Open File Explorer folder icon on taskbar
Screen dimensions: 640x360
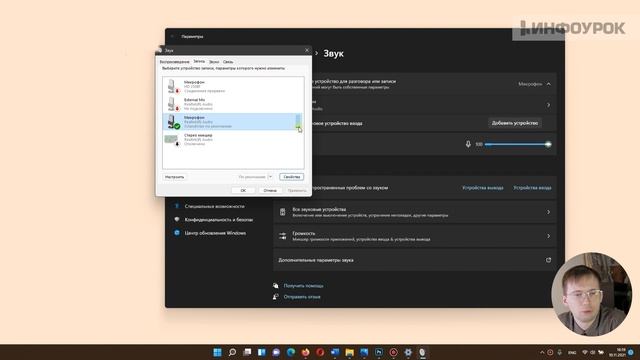tap(349, 352)
